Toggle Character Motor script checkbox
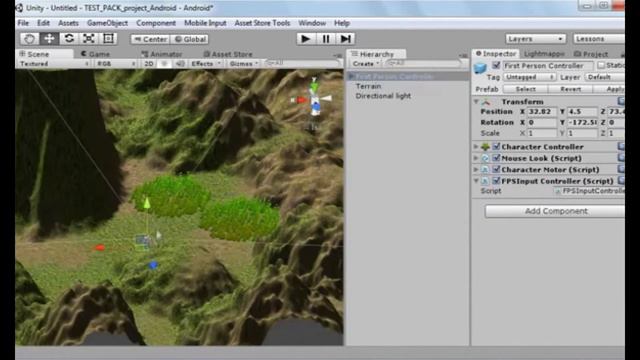Image resolution: width=640 pixels, height=360 pixels. (496, 169)
